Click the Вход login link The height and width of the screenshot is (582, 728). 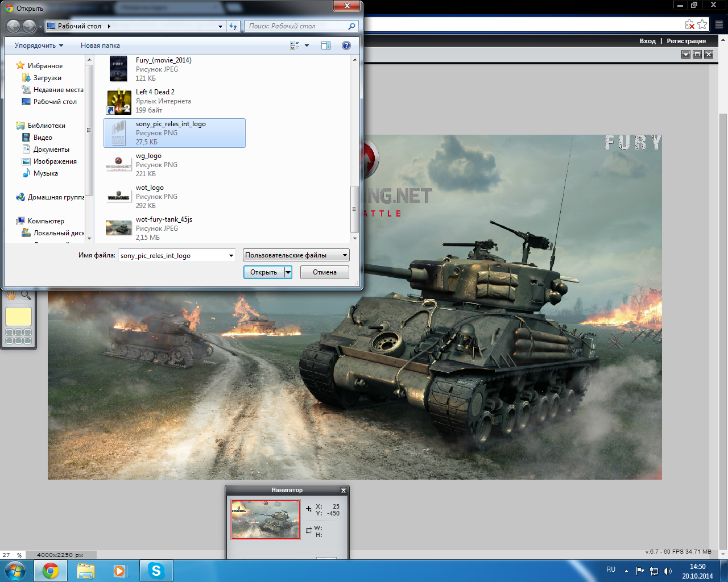647,41
